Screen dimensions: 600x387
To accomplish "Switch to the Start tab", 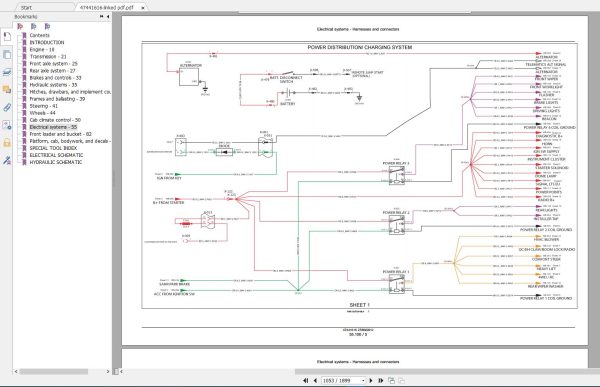I will pos(26,7).
